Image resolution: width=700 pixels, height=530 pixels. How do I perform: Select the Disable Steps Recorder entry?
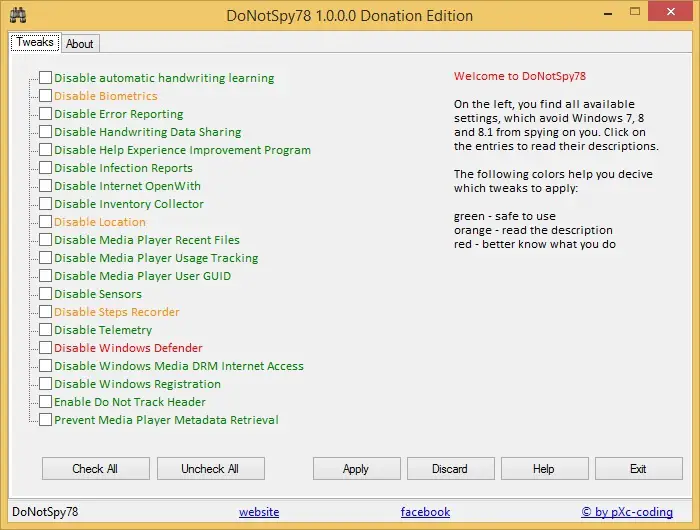117,312
